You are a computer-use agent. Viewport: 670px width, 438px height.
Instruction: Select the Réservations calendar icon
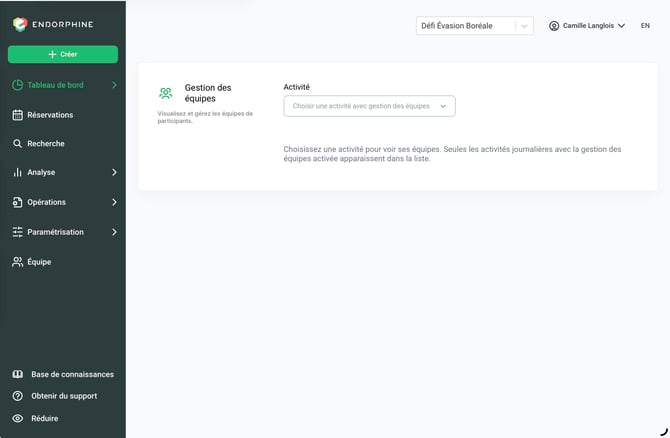(x=18, y=115)
